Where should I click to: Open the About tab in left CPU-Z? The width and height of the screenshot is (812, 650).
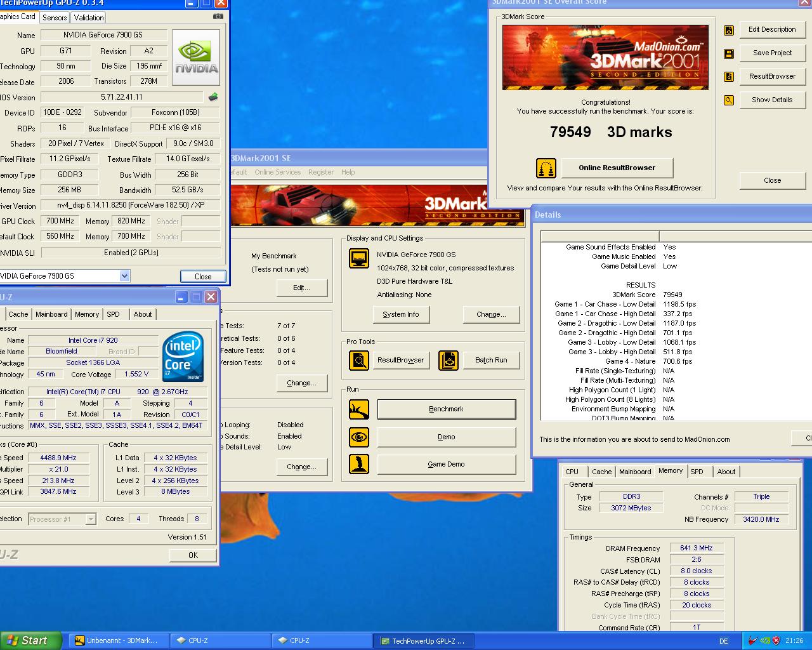143,314
